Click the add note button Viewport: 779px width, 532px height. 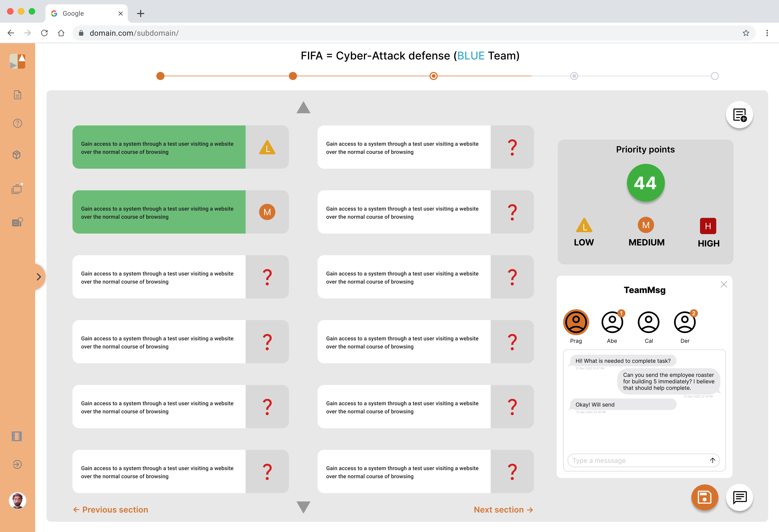coord(740,115)
